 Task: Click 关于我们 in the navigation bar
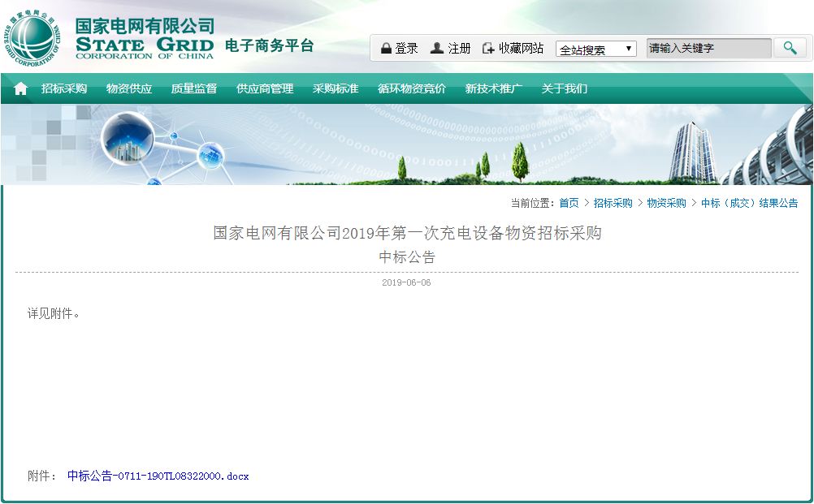[565, 88]
